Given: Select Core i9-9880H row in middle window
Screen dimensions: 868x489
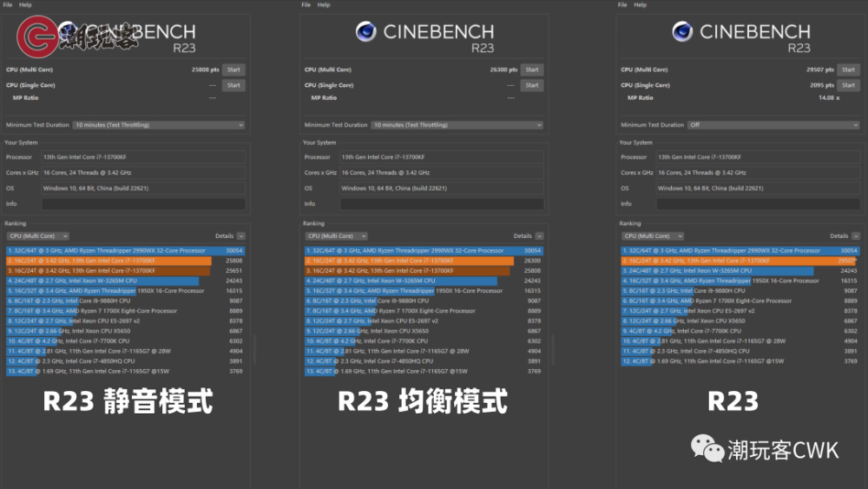Looking at the screenshot, I should pos(424,301).
